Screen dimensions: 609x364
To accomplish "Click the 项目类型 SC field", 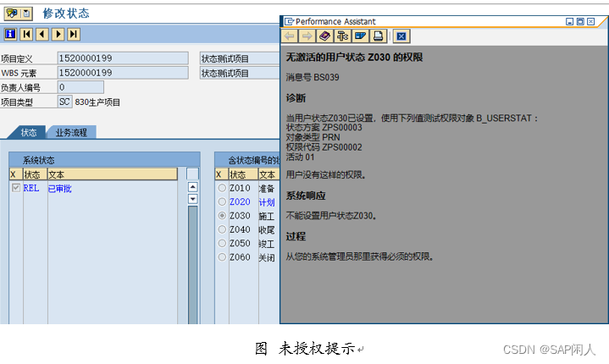I will [64, 102].
